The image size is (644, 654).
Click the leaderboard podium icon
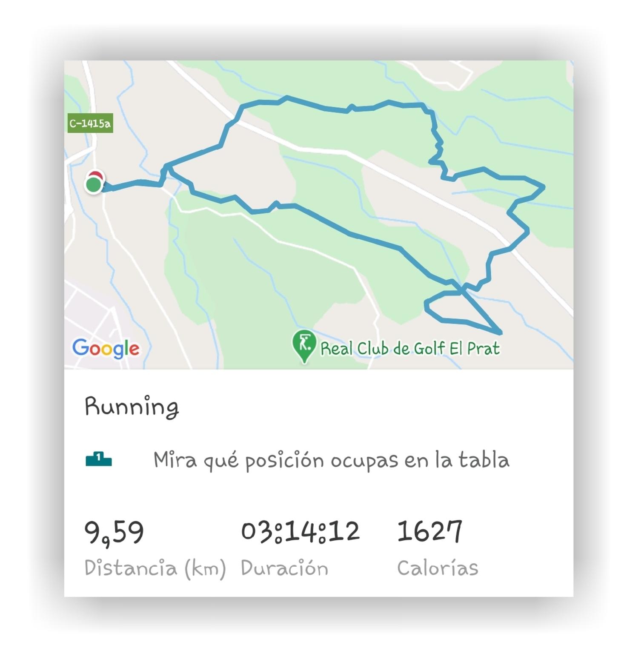pos(99,459)
